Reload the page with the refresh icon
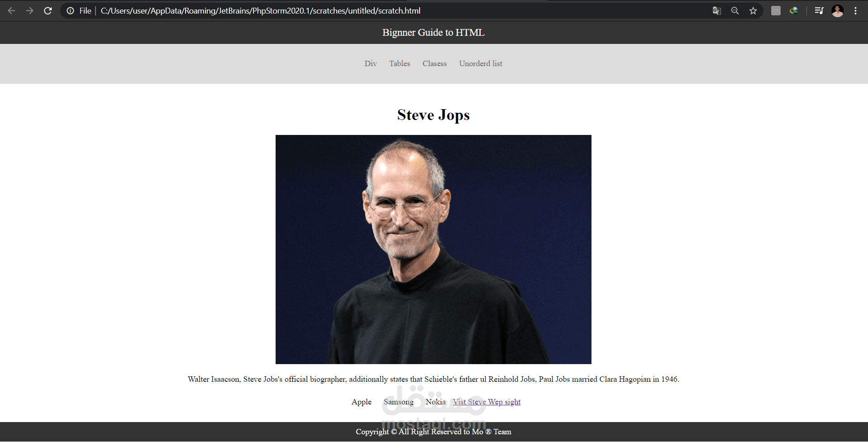The height and width of the screenshot is (442, 868). [x=48, y=10]
